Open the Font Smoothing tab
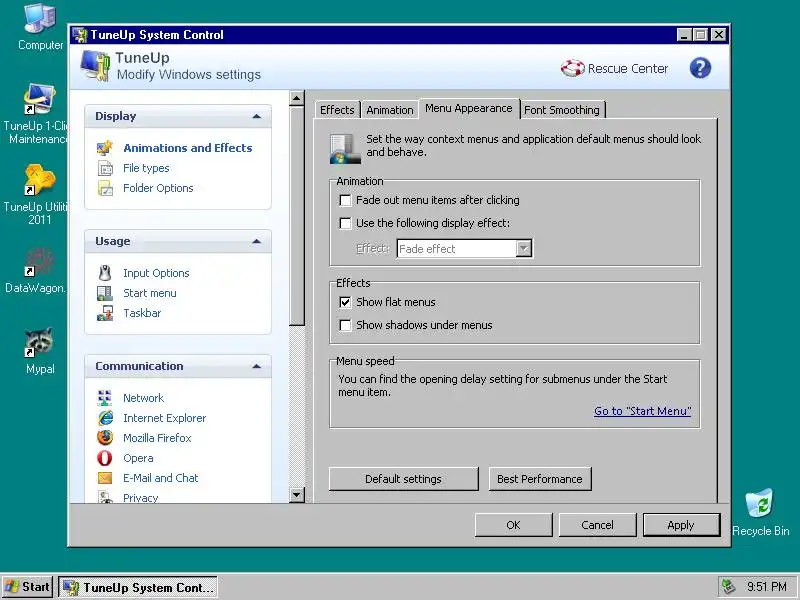Screen dimensions: 800x600 562,110
